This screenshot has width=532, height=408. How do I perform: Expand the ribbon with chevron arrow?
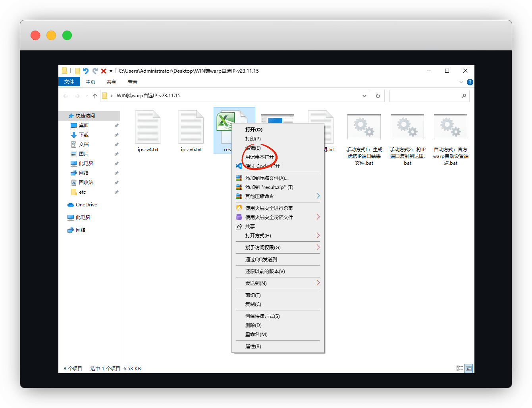pyautogui.click(x=461, y=82)
